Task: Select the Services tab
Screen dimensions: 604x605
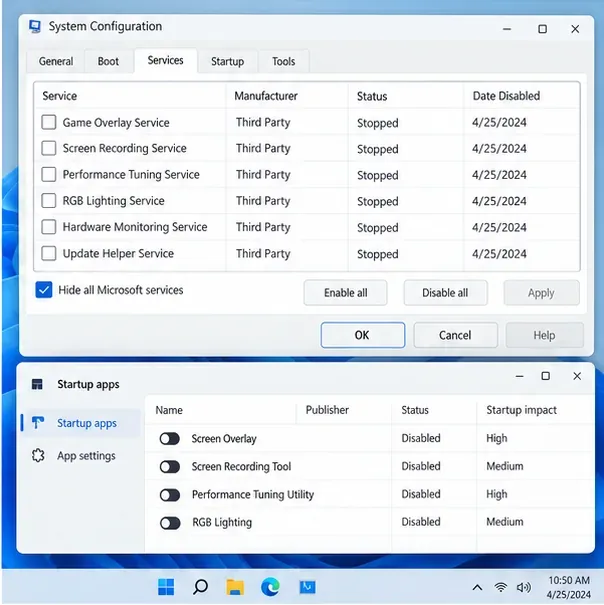Action: point(166,61)
